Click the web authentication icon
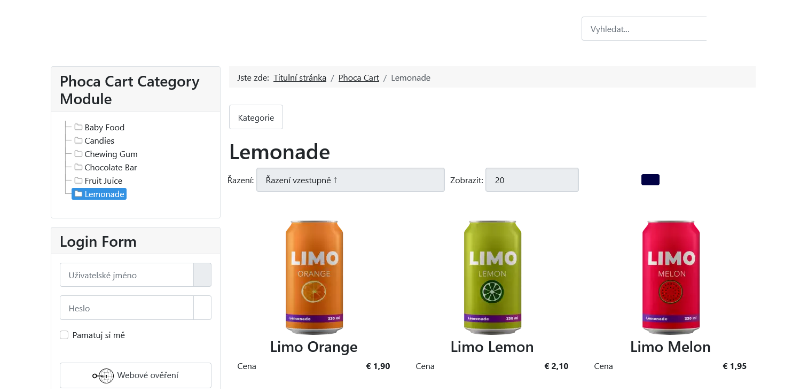Image resolution: width=800 pixels, height=389 pixels. click(x=103, y=376)
